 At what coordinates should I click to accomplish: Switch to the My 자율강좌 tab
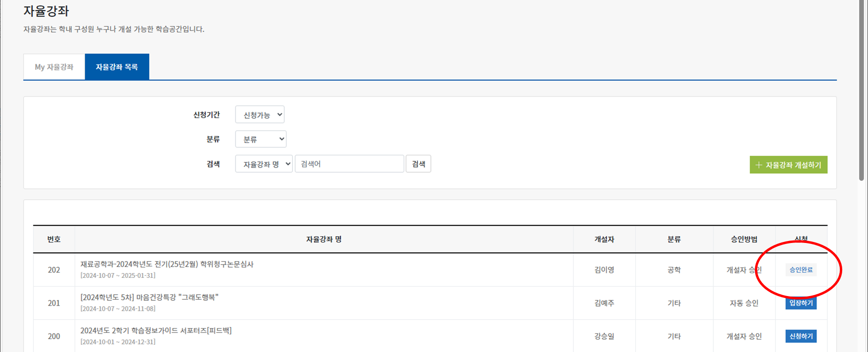click(54, 67)
